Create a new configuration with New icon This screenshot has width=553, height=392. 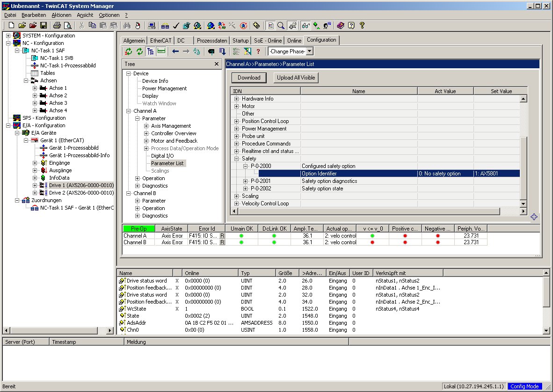pyautogui.click(x=11, y=25)
